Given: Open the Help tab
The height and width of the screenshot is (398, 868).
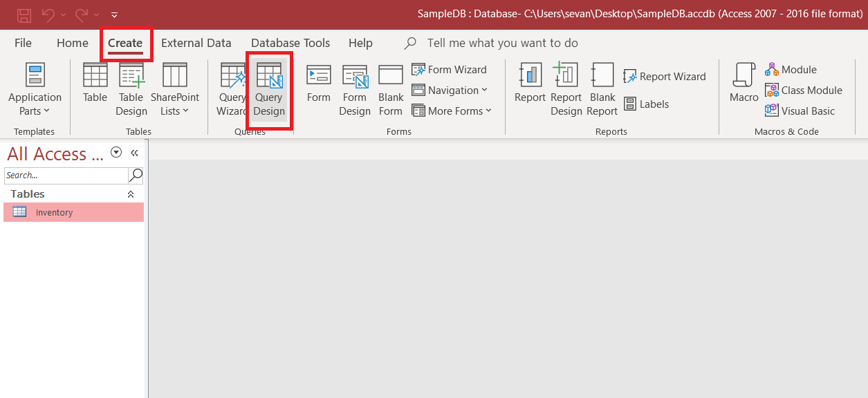Looking at the screenshot, I should point(360,43).
